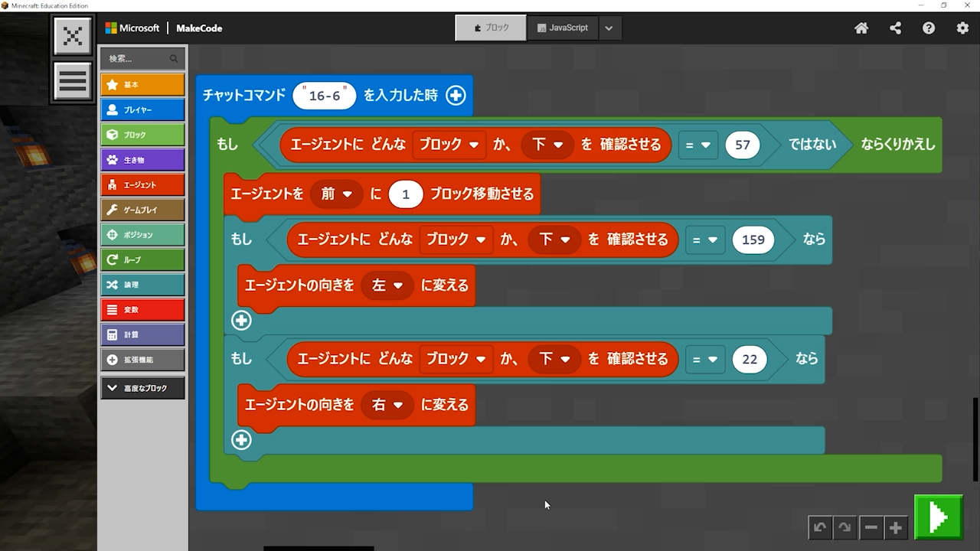Image resolution: width=980 pixels, height=551 pixels.
Task: Expand the language dropdown beside JavaScript
Action: [609, 28]
